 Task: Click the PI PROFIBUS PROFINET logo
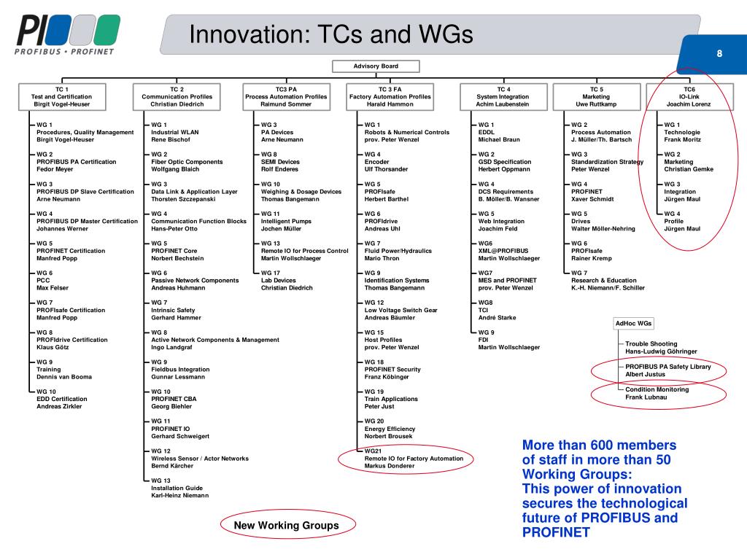point(66,35)
